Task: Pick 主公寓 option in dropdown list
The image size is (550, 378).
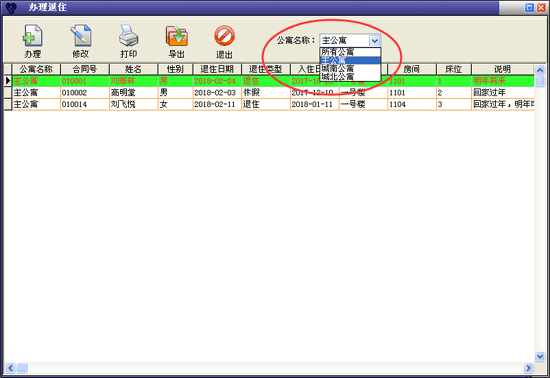Action: pos(350,60)
